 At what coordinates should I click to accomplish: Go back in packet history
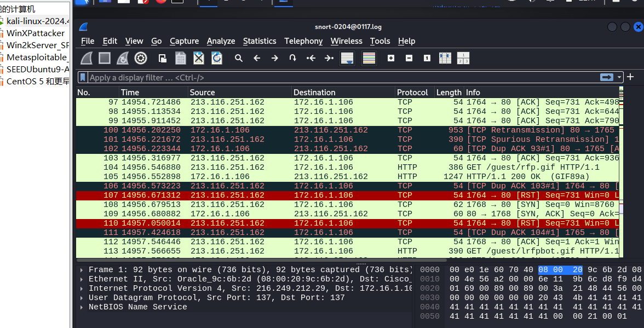pos(257,58)
